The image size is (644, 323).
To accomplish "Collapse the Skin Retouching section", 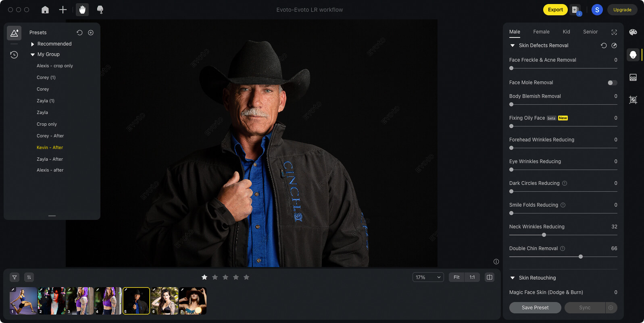I will (x=513, y=278).
